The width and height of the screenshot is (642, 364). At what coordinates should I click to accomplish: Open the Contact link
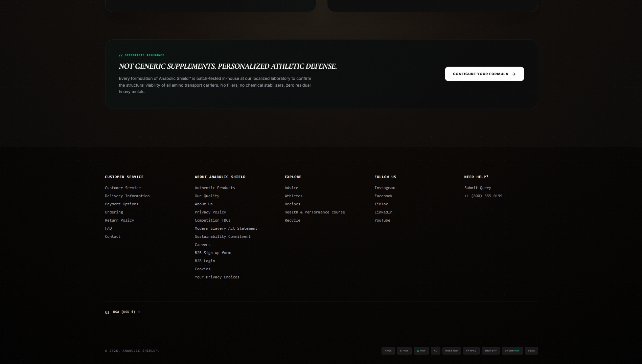tap(113, 236)
